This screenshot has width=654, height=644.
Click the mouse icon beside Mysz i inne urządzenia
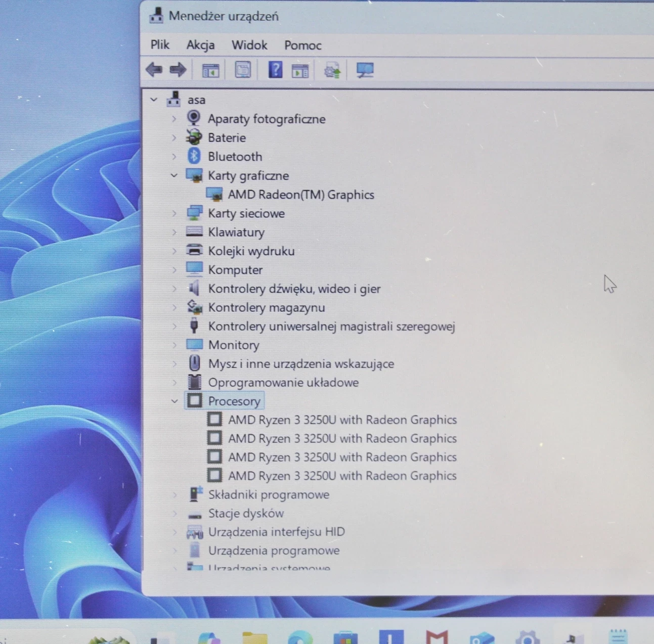click(x=194, y=363)
